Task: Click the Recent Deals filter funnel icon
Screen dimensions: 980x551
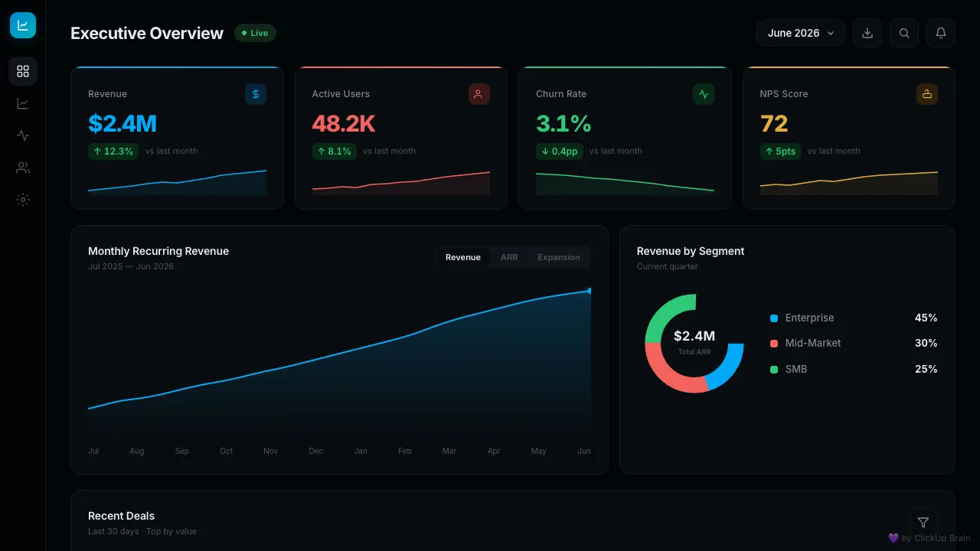Action: (923, 523)
